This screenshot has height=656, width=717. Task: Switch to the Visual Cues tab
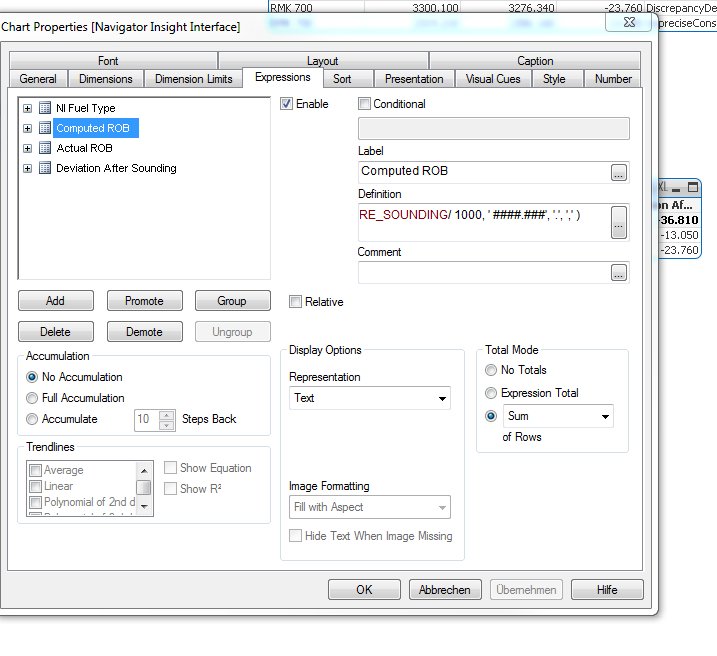tap(493, 79)
